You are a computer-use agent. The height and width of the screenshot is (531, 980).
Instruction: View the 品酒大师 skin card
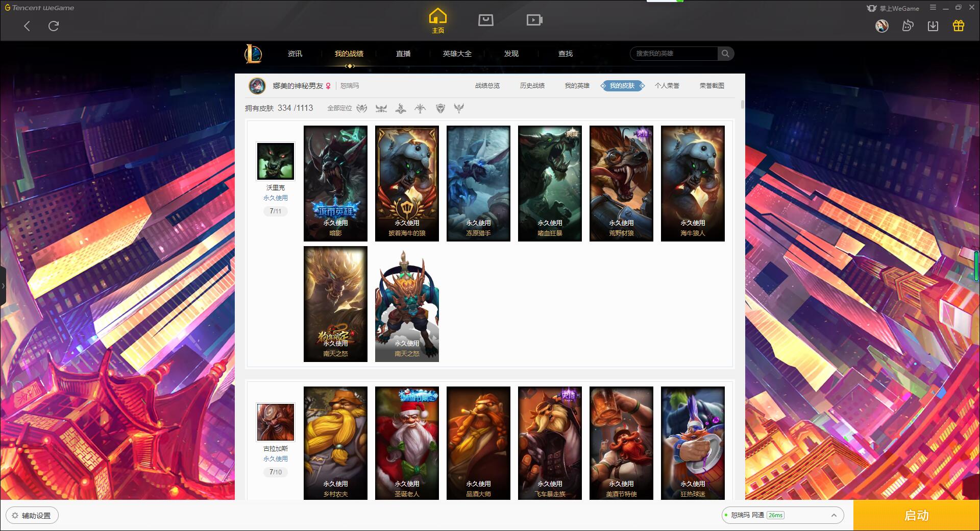(478, 443)
